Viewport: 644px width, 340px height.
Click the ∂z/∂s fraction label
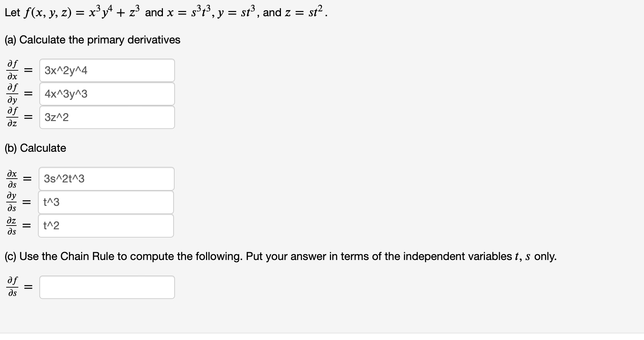(11, 226)
